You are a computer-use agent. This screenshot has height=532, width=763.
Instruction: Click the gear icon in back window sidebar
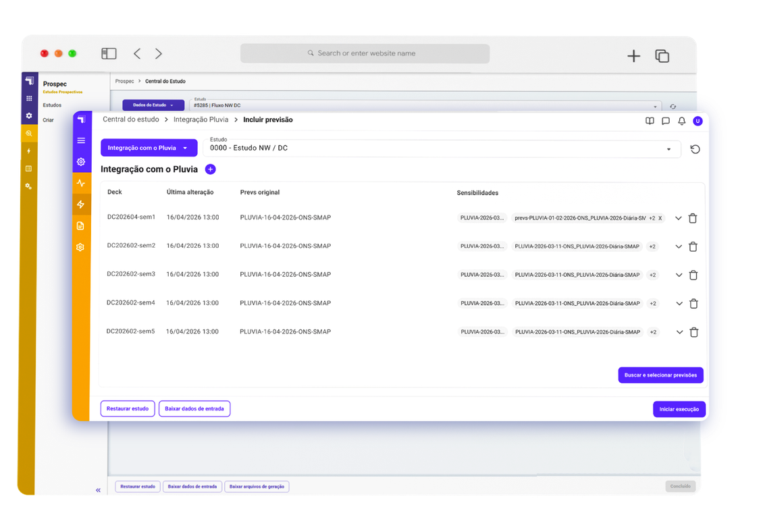click(x=29, y=116)
